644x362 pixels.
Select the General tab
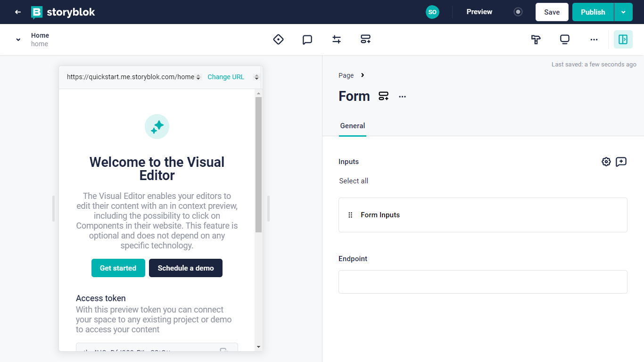coord(353,126)
